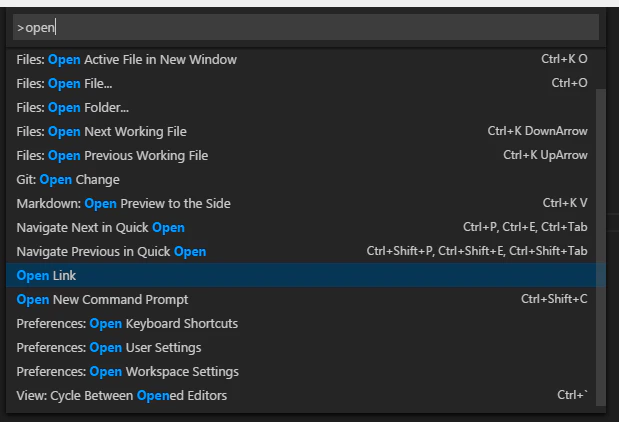The image size is (619, 422).
Task: Select Files: Open Active File in New Window
Action: click(x=306, y=60)
